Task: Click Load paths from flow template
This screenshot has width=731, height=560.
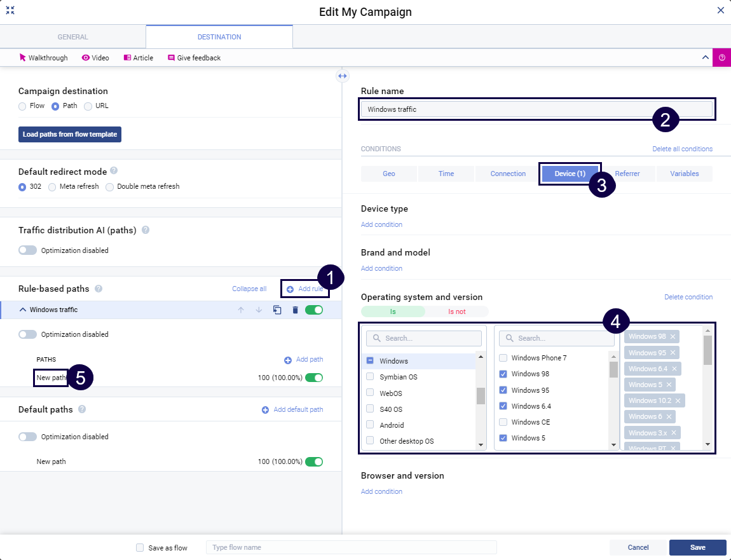Action: pyautogui.click(x=70, y=135)
